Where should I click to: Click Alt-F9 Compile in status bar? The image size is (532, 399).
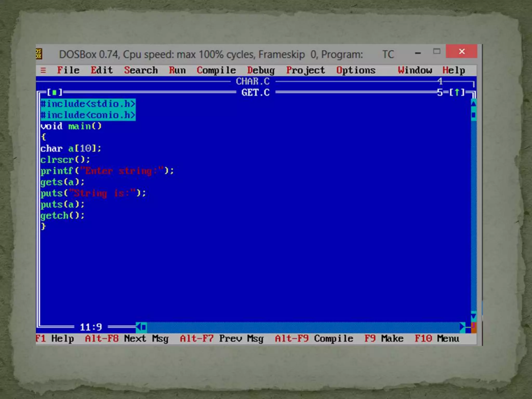pyautogui.click(x=314, y=338)
